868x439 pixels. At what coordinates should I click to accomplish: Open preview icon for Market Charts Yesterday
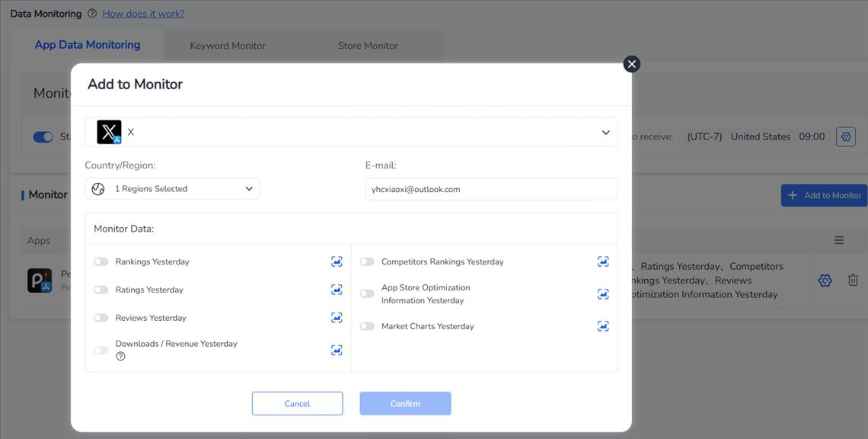pyautogui.click(x=603, y=326)
